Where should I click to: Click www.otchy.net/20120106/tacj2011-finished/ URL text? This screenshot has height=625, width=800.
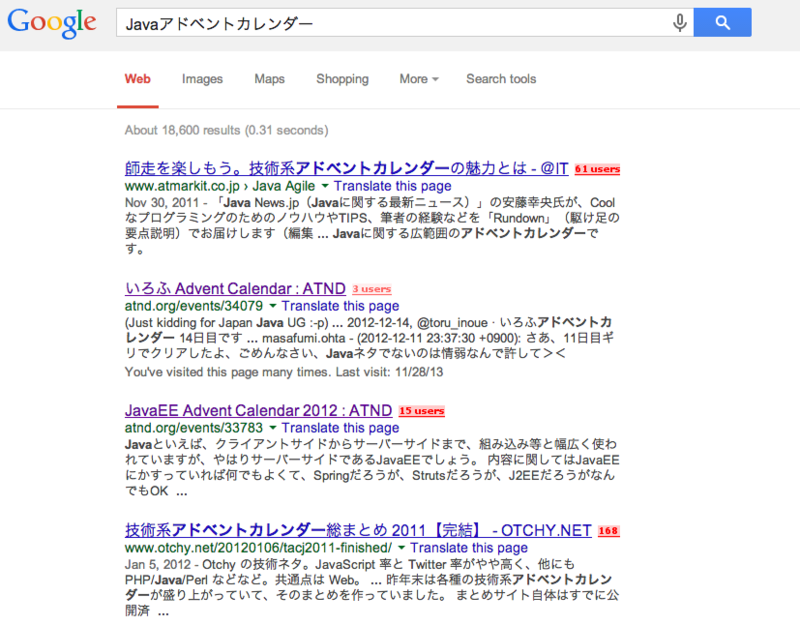[259, 547]
